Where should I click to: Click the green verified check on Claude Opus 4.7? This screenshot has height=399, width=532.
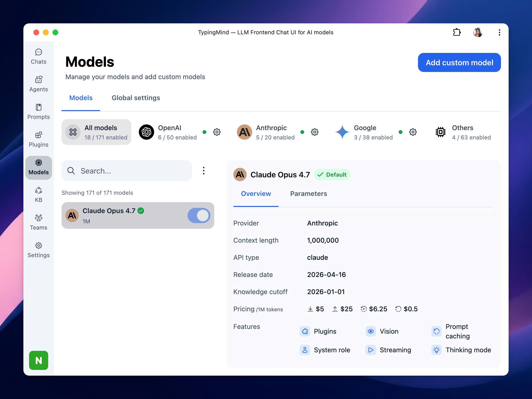(x=141, y=211)
